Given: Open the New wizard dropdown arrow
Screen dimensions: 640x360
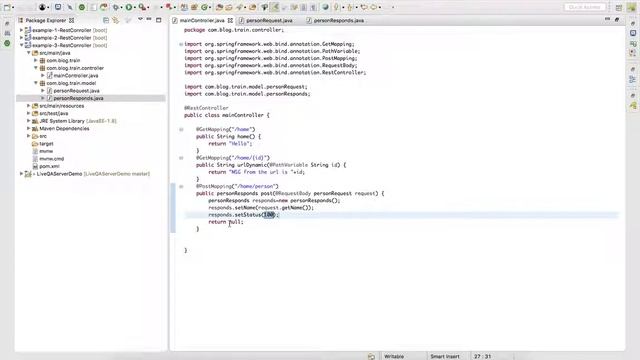Looking at the screenshot, I should pos(13,7).
